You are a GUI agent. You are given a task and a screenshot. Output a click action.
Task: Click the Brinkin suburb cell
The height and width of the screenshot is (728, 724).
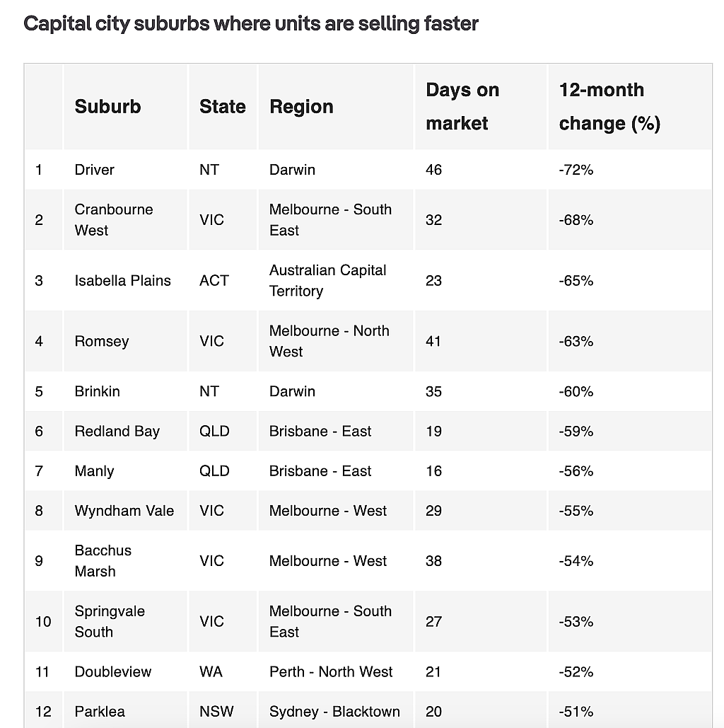tap(125, 391)
